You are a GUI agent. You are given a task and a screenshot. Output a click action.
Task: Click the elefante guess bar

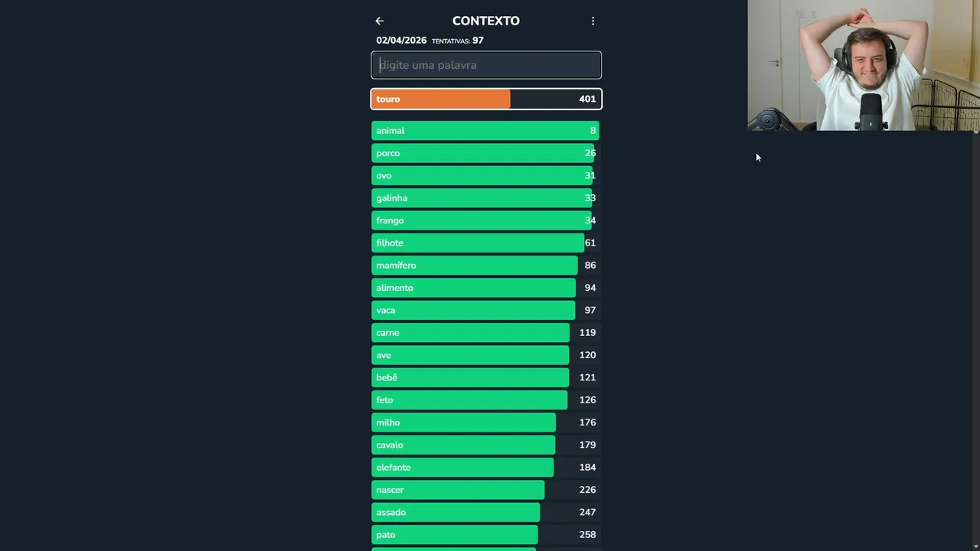[x=486, y=468]
